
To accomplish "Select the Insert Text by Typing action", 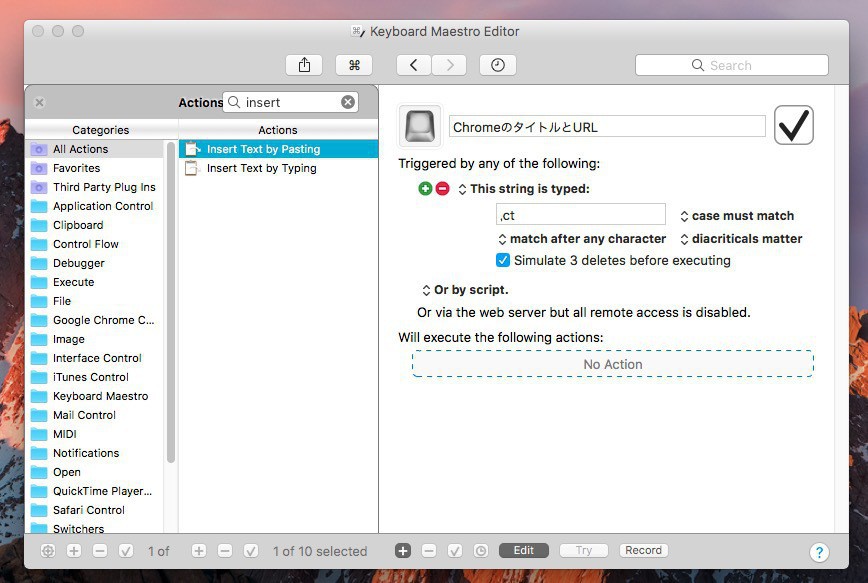I will (278, 168).
